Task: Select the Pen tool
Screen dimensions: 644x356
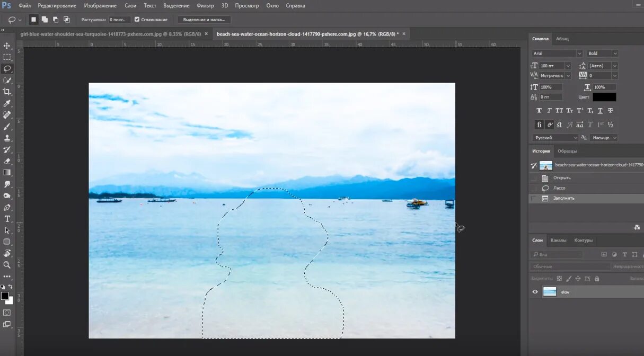Action: tap(7, 207)
